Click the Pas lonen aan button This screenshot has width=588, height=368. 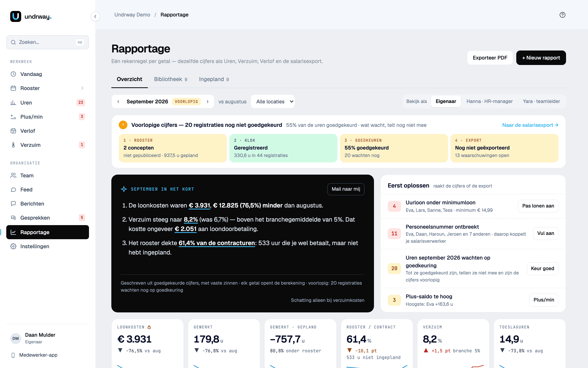pos(538,206)
